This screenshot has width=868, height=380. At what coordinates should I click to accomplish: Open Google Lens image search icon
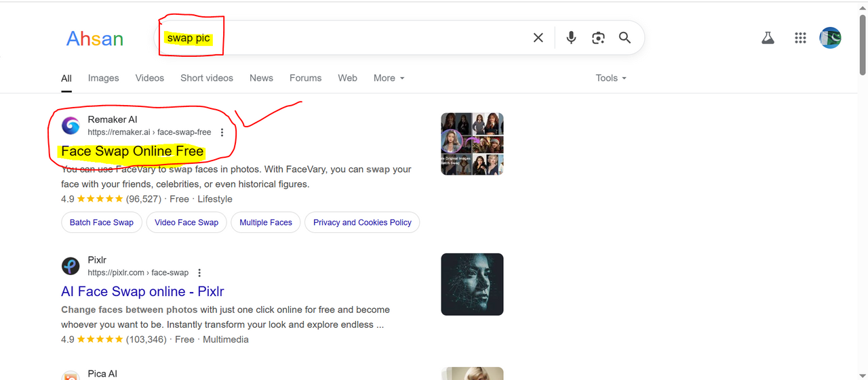point(598,38)
